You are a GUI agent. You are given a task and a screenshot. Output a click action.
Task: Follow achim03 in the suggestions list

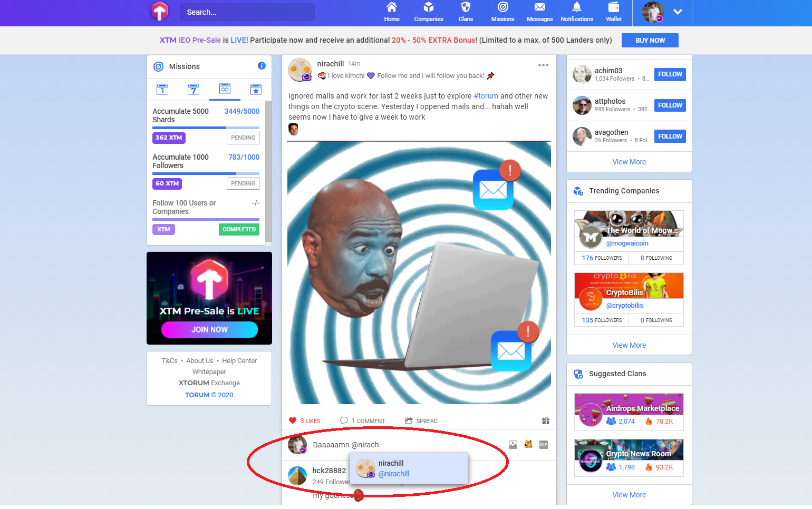pos(670,74)
